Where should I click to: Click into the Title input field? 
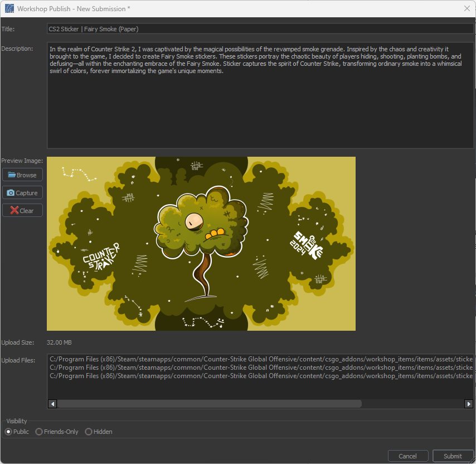260,29
